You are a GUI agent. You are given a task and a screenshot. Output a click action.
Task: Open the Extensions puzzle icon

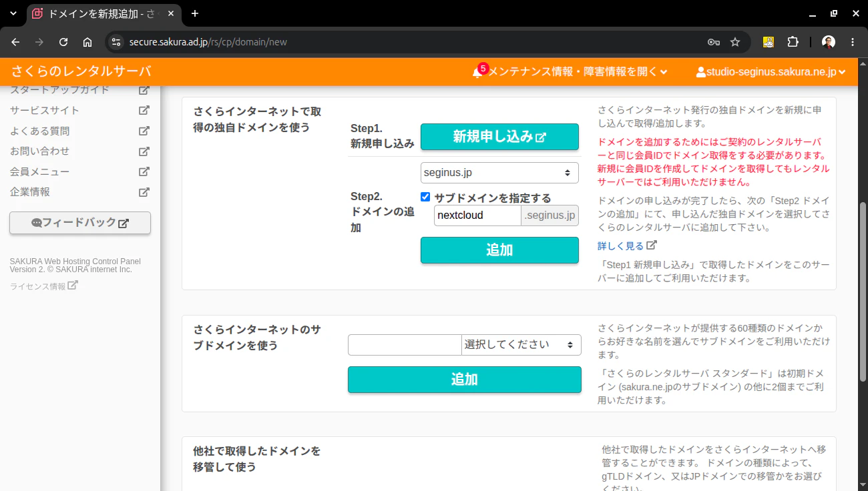[793, 42]
